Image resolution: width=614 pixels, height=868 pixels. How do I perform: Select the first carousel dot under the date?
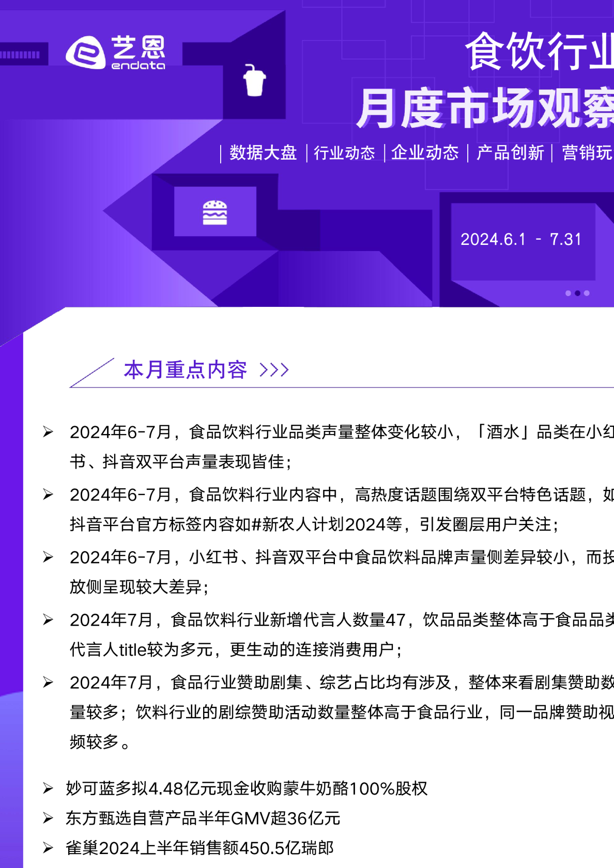[x=568, y=293]
